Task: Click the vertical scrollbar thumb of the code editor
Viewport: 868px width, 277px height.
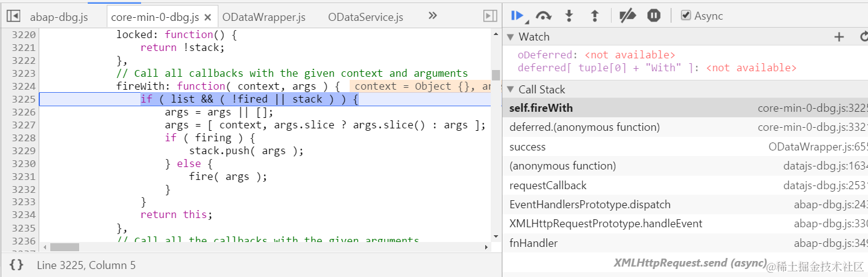Action: point(496,75)
